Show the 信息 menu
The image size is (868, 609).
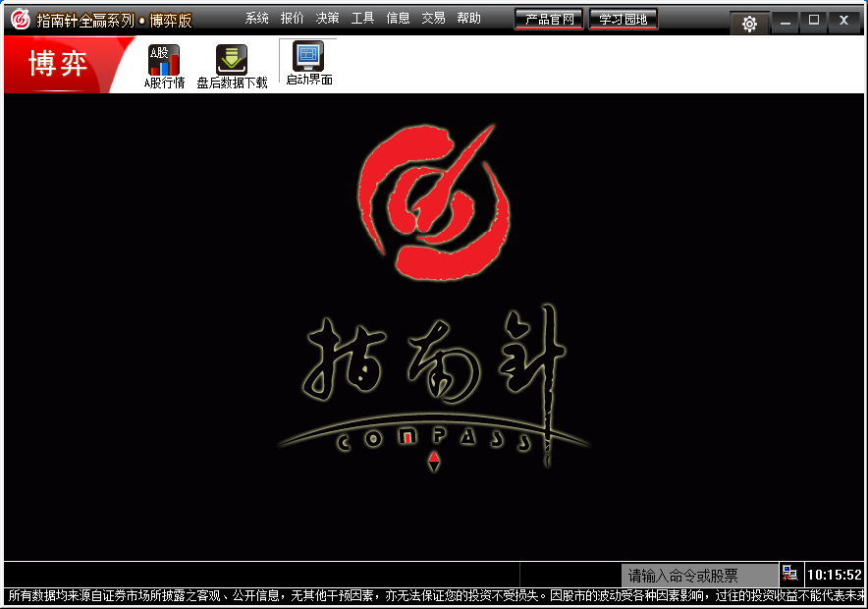click(x=399, y=19)
